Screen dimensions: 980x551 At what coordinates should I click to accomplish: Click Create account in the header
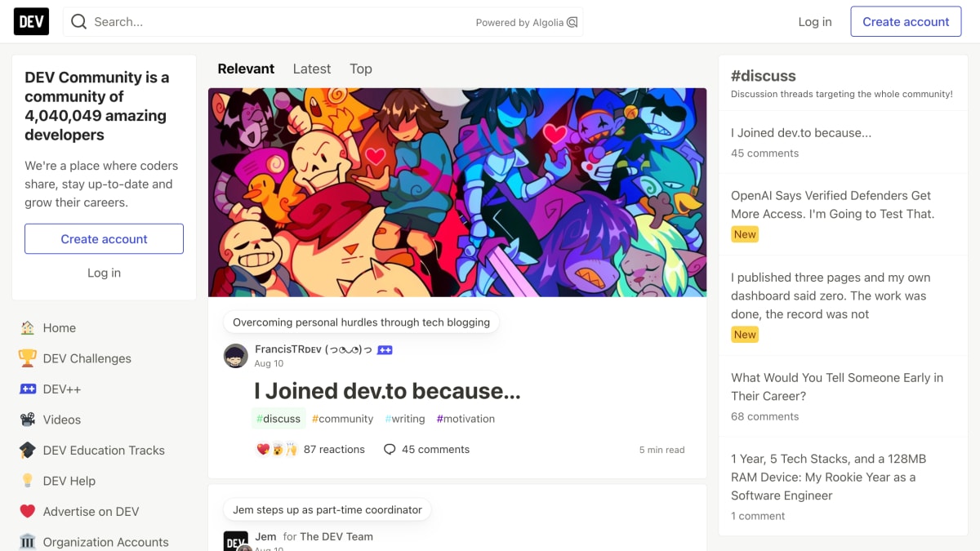point(906,22)
